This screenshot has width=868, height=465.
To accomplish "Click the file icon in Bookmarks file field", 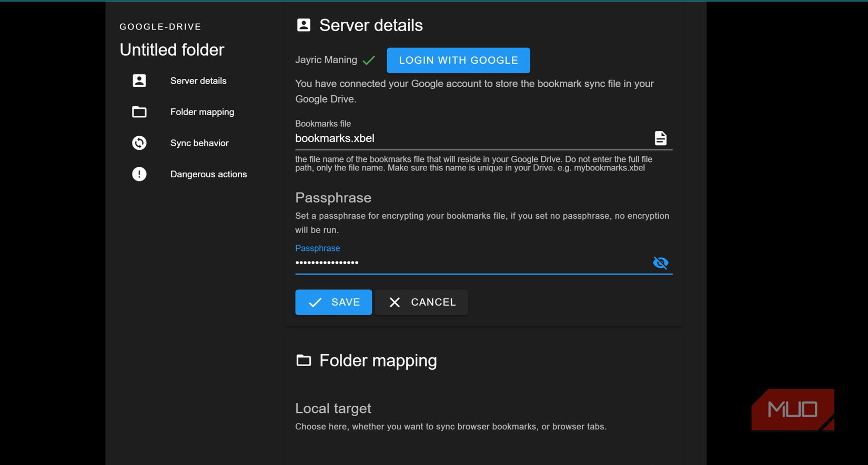I will click(661, 138).
